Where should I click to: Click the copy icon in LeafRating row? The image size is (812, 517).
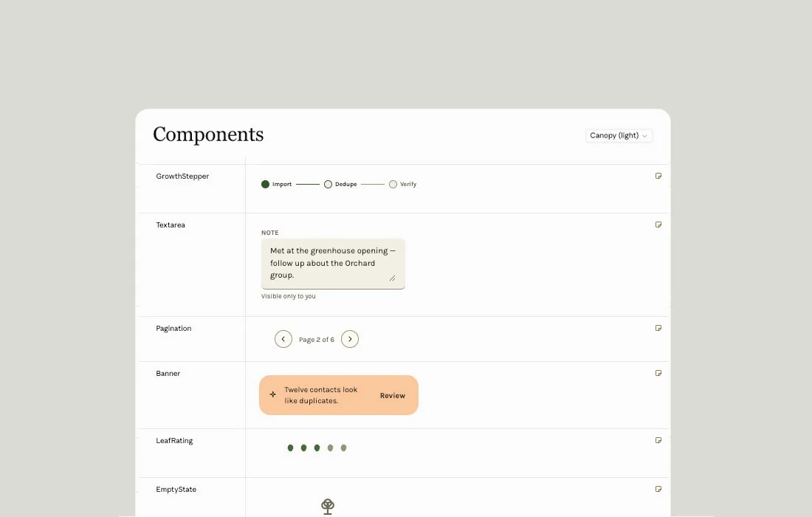[658, 440]
